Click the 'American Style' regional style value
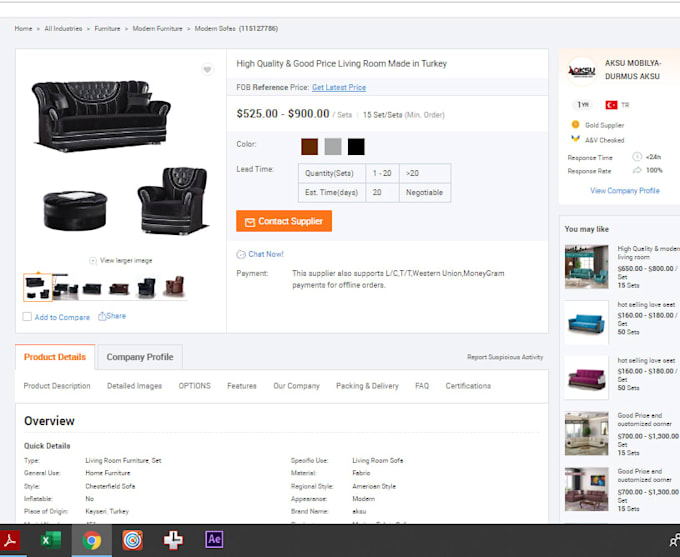 point(374,486)
